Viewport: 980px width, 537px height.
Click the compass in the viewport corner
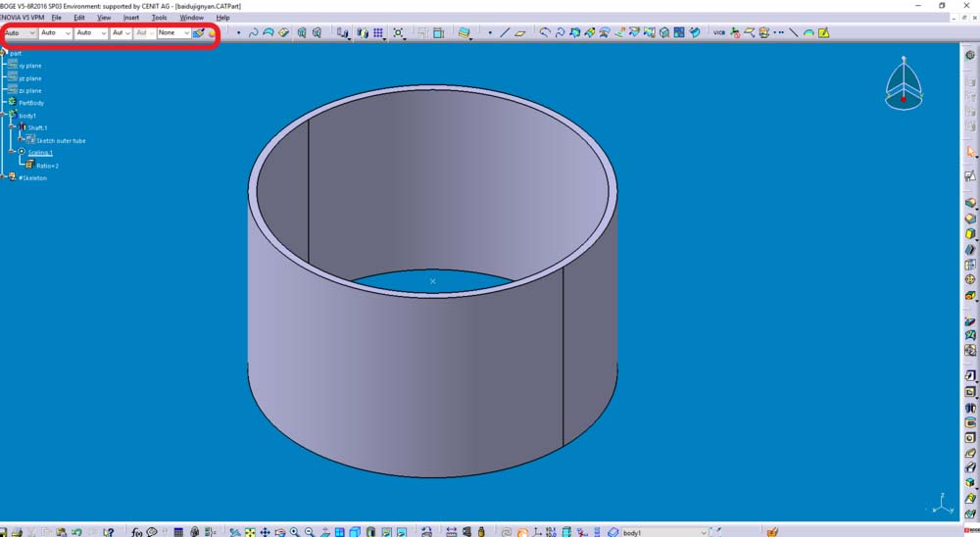(903, 84)
